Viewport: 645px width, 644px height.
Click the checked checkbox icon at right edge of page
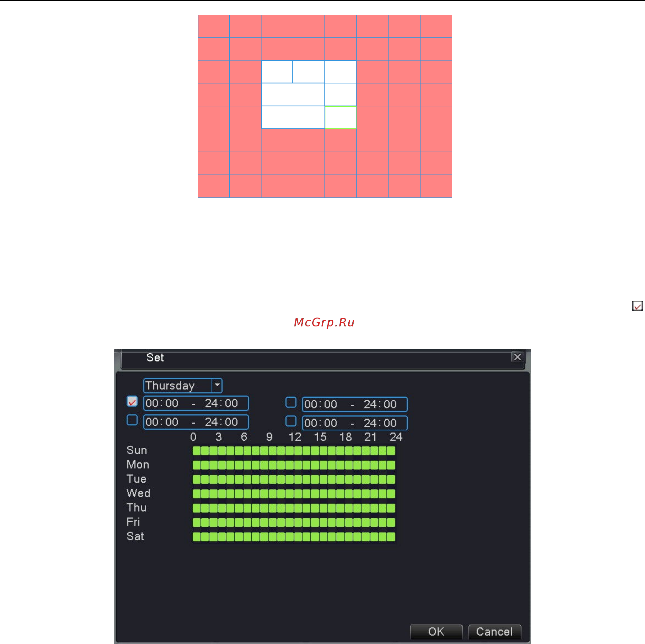point(637,306)
